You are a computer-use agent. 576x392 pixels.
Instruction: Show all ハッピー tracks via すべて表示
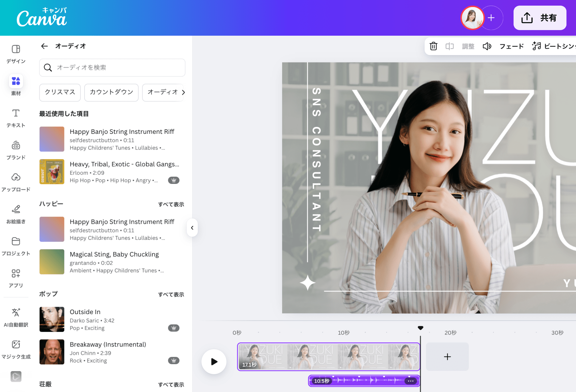[x=171, y=204]
